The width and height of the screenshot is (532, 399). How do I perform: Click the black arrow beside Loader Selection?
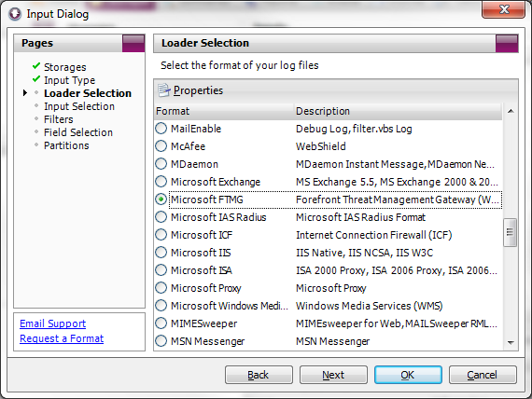[x=25, y=93]
